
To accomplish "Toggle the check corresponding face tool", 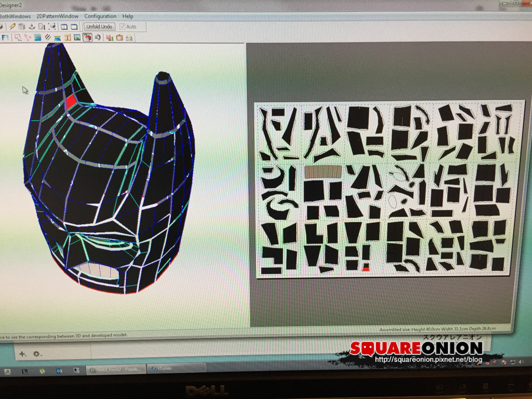I will [87, 37].
